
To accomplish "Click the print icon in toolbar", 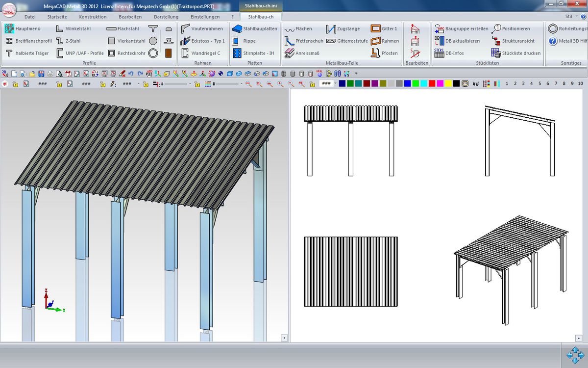I will tap(49, 74).
